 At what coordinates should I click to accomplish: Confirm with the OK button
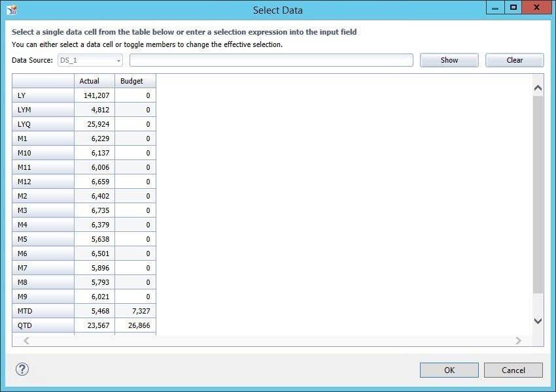pyautogui.click(x=449, y=370)
